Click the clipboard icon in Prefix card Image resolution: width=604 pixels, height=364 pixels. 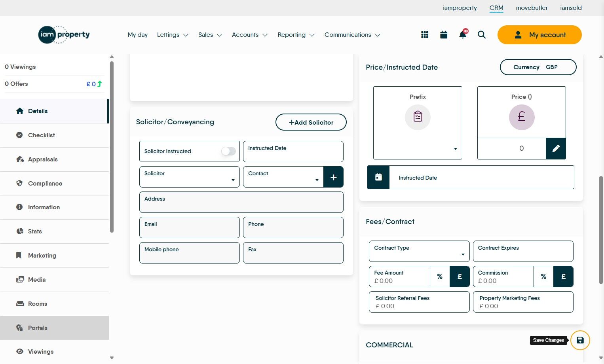tap(418, 117)
